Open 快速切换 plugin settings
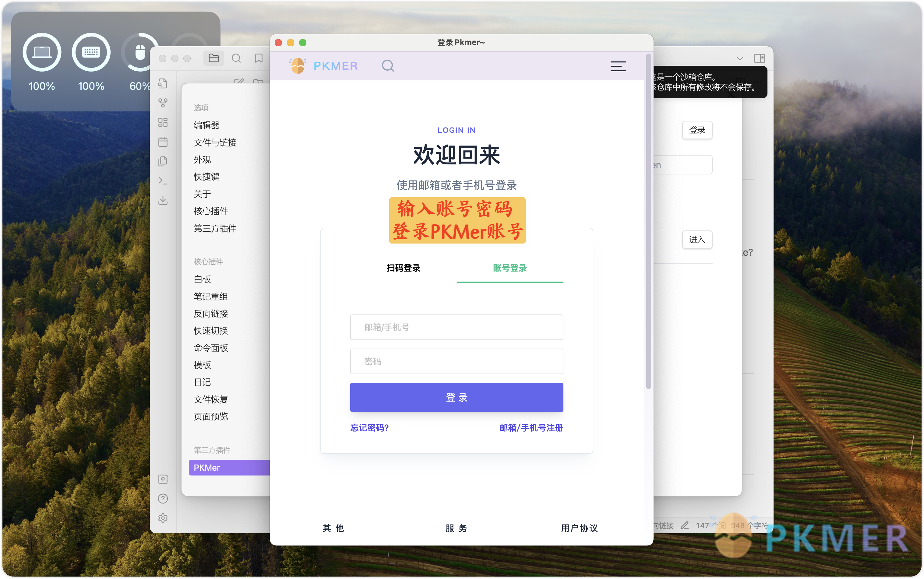 [x=211, y=331]
